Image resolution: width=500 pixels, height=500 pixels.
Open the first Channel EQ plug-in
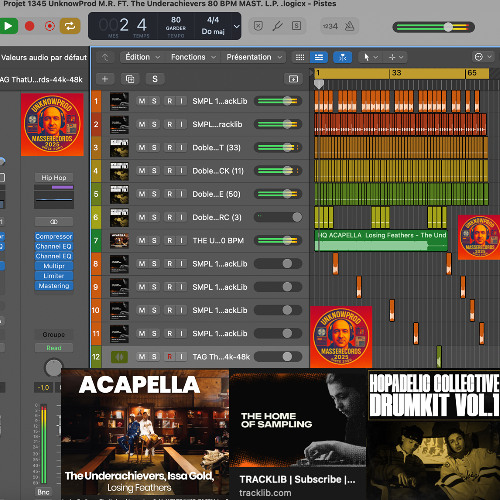[54, 246]
